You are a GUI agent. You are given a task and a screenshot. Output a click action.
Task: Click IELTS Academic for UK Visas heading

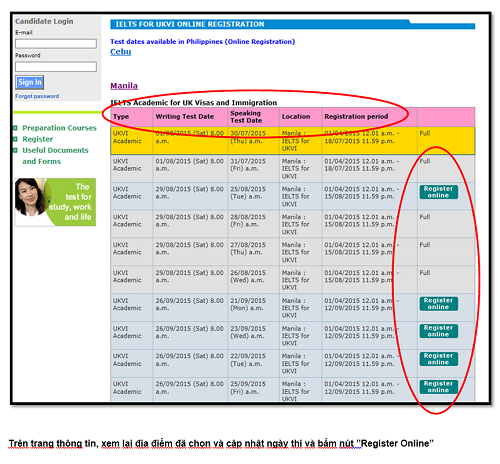[x=194, y=103]
